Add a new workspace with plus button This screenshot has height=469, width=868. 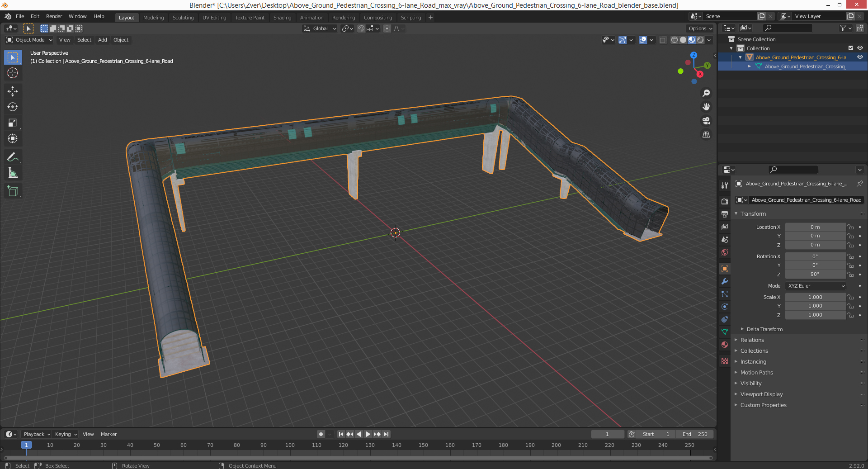(x=430, y=18)
